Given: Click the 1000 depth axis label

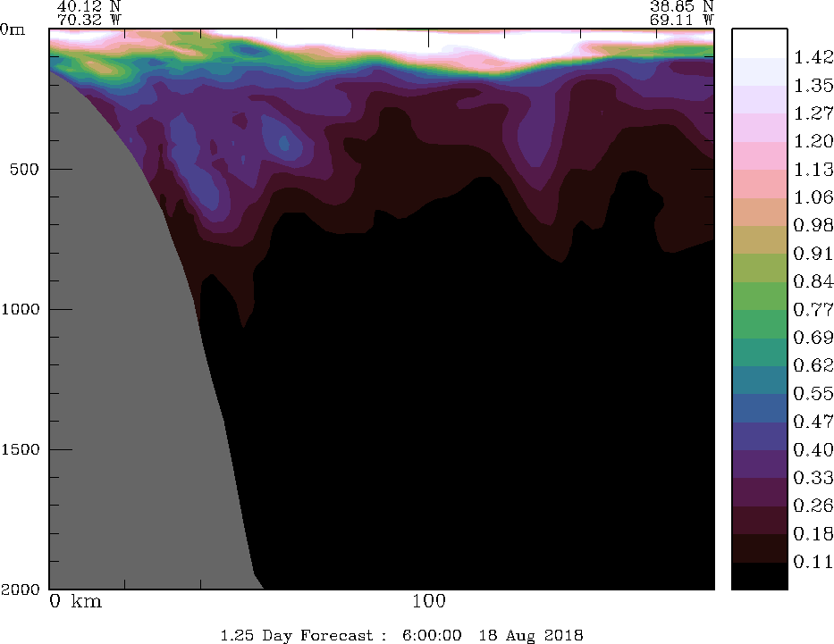Looking at the screenshot, I should coord(21,309).
